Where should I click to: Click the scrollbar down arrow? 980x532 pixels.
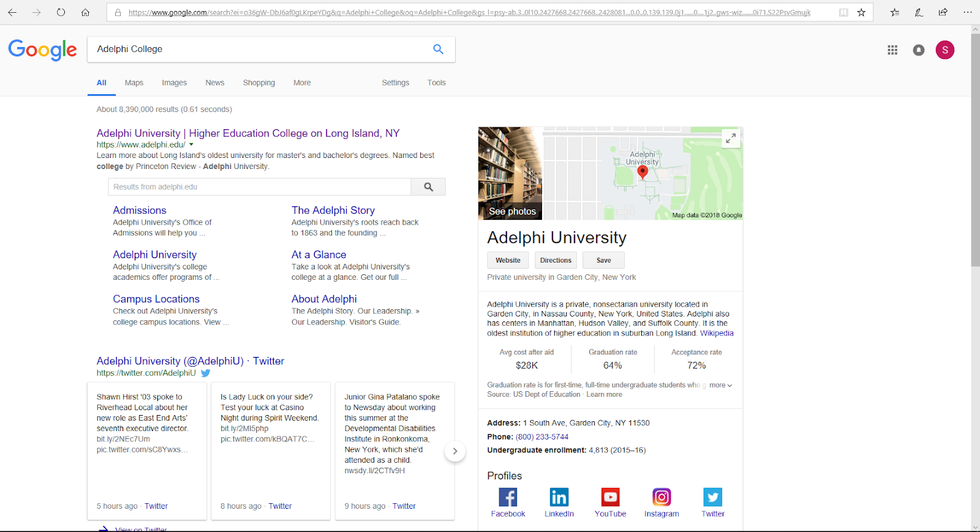click(975, 527)
